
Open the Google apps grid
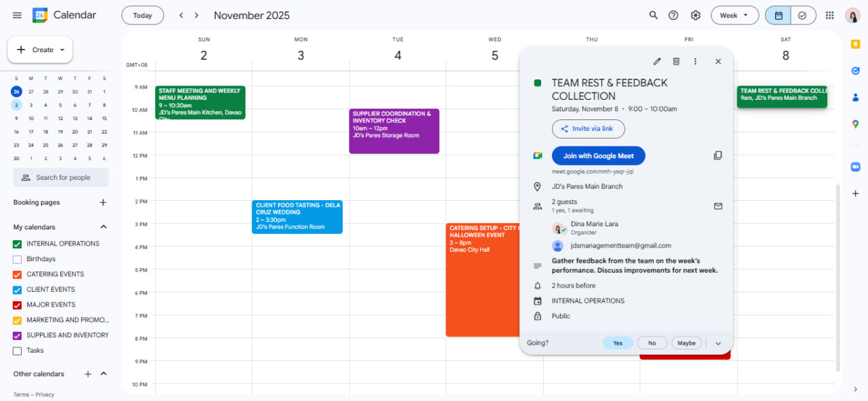tap(829, 15)
